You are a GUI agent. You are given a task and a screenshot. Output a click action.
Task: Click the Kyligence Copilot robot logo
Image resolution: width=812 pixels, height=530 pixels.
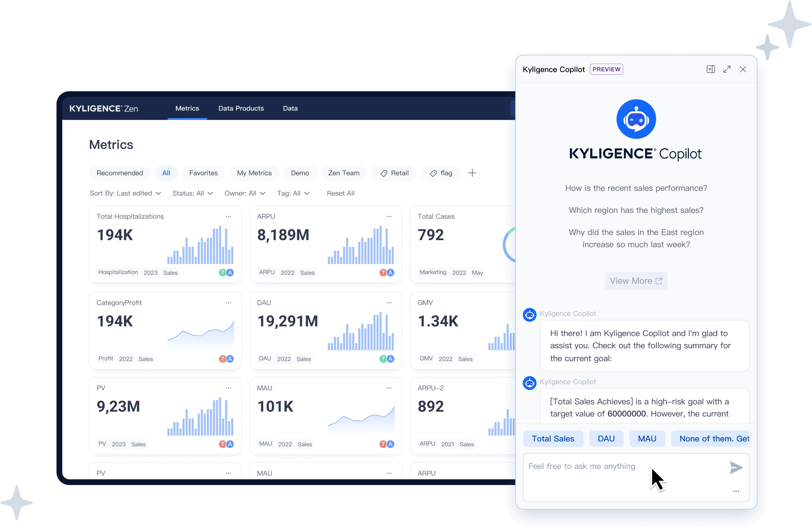(x=636, y=119)
